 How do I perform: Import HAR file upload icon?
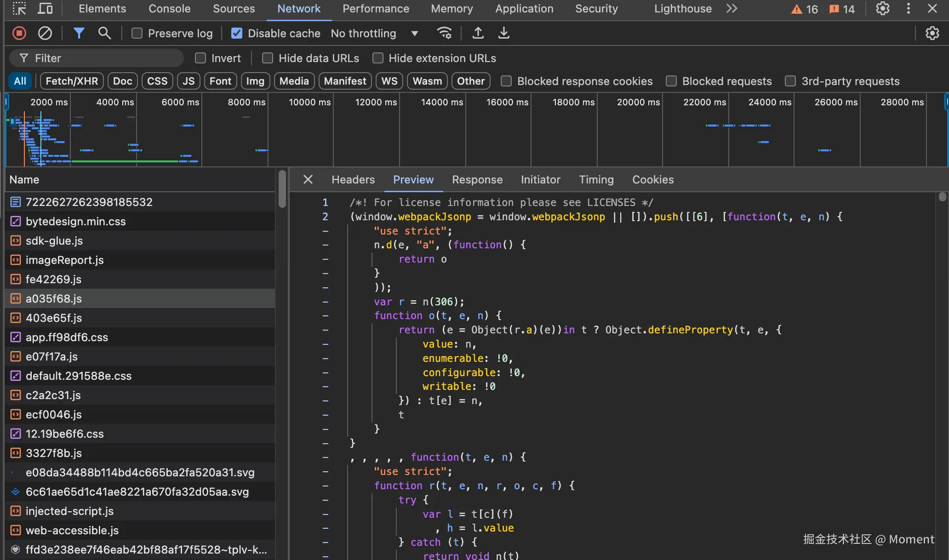[478, 33]
